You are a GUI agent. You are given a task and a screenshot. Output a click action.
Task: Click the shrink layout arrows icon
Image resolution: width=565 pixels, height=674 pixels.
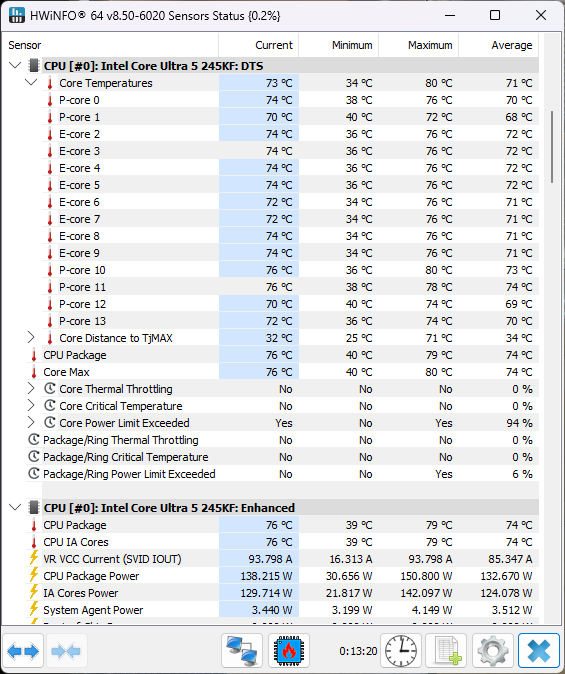tap(65, 651)
